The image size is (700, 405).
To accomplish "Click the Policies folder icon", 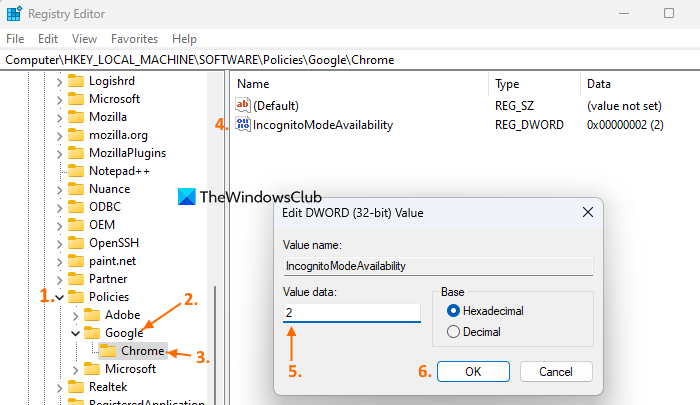I will pyautogui.click(x=76, y=297).
